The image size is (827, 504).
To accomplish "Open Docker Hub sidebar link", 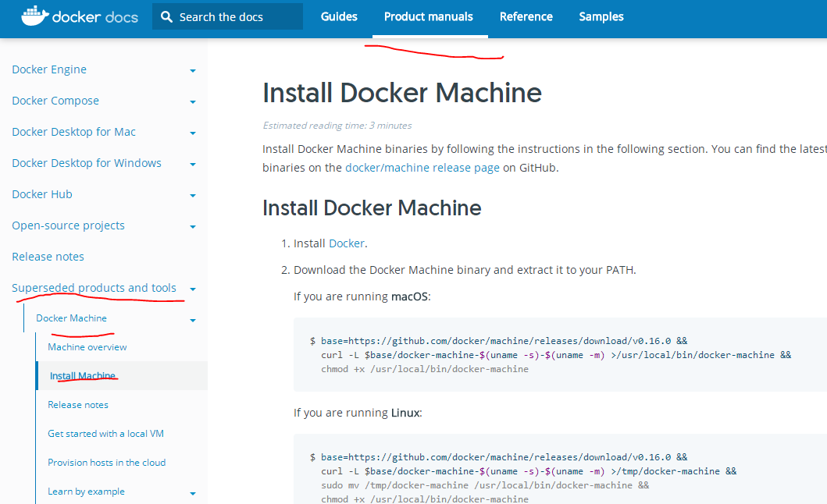I will point(41,194).
